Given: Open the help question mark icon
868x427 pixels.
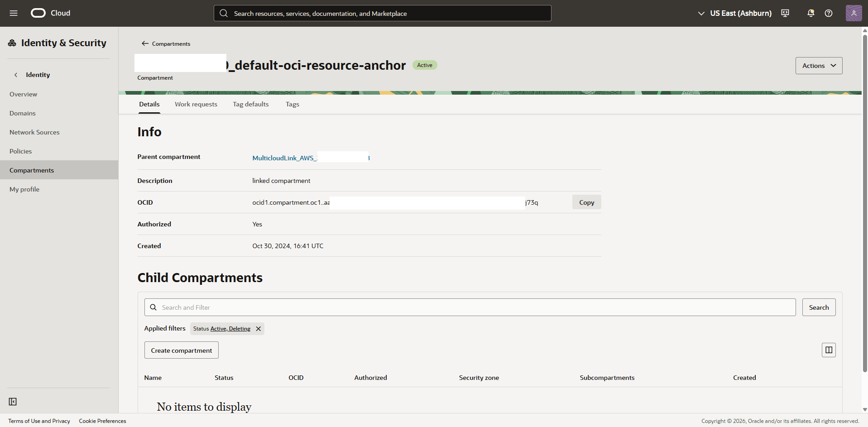Looking at the screenshot, I should tap(829, 13).
